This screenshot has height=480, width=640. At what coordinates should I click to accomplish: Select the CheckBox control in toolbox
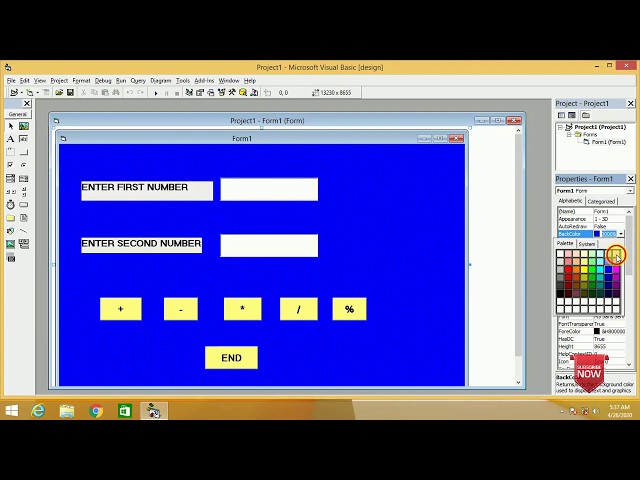pyautogui.click(x=11, y=165)
